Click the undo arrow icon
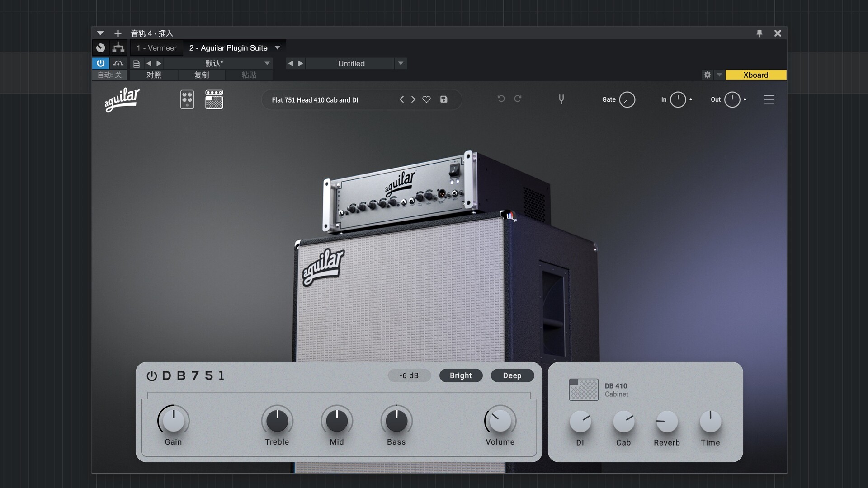 point(501,99)
